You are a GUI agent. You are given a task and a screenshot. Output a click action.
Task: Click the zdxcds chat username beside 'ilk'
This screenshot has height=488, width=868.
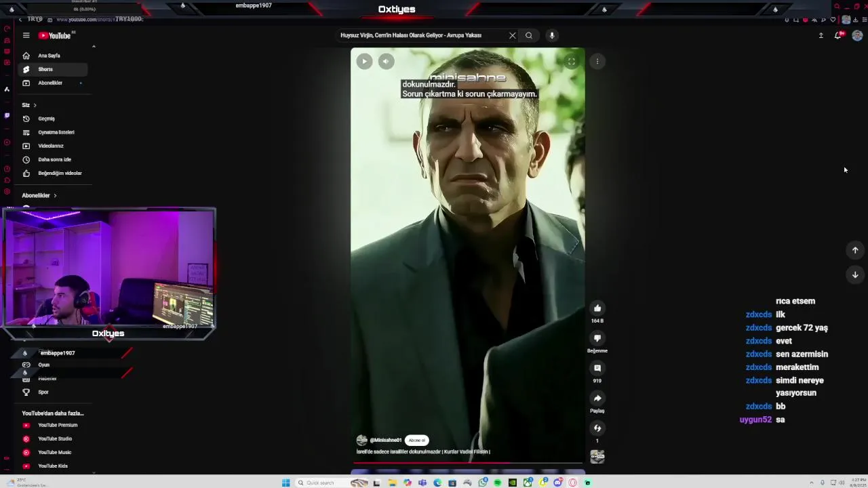pos(758,314)
